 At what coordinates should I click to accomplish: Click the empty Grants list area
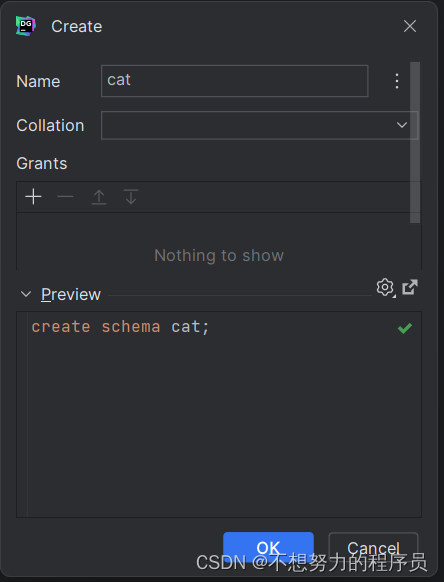pyautogui.click(x=219, y=241)
